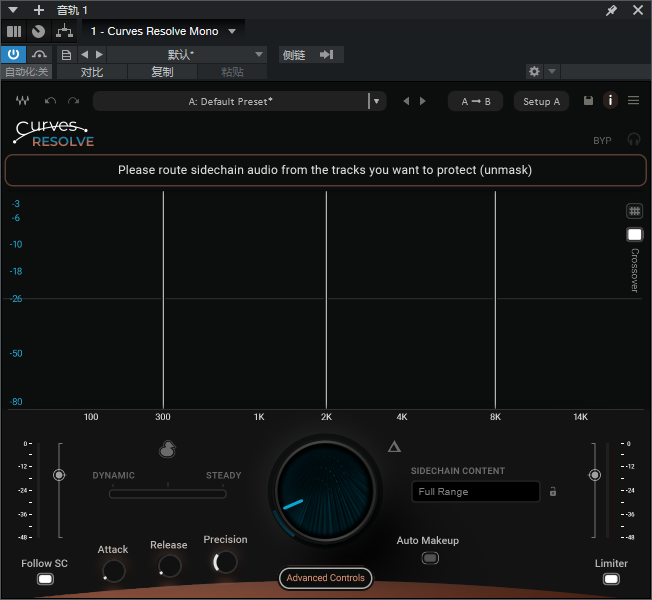This screenshot has height=600, width=652.
Task: Switch setup with Setup A button
Action: [x=541, y=101]
